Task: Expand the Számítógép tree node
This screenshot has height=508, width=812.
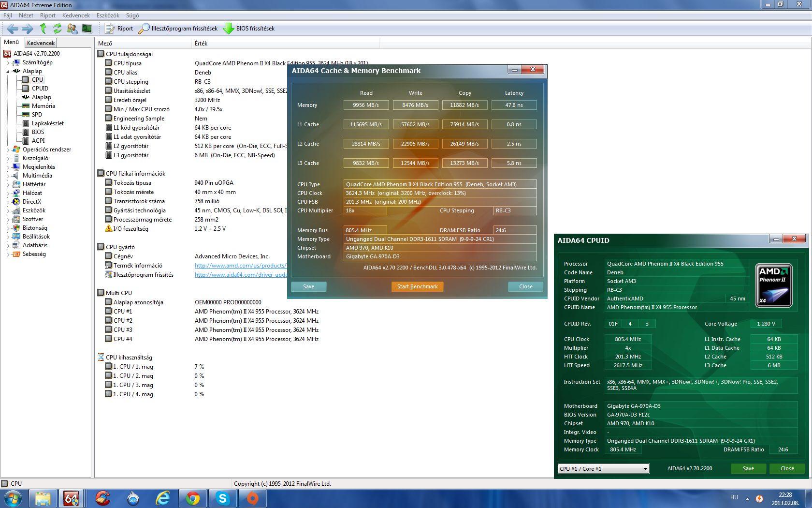Action: 8,63
